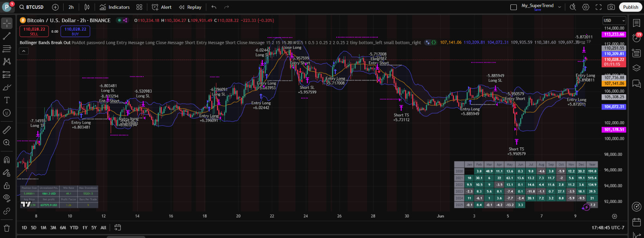Select the 1D date range
Viewport: 644px width, 238px height.
pyautogui.click(x=24, y=228)
